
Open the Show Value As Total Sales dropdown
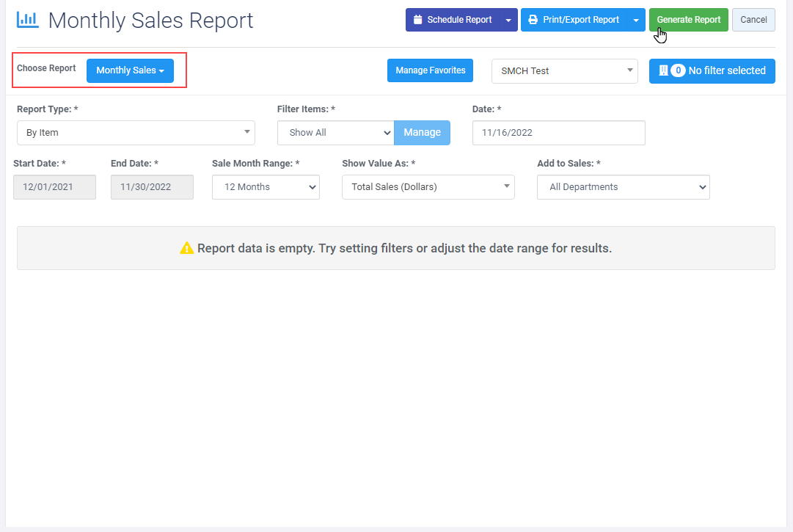pos(428,187)
